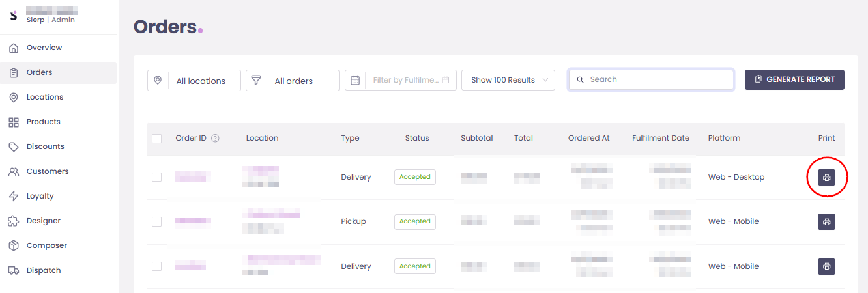Image resolution: width=868 pixels, height=293 pixels.
Task: Open the Show 100 Results dropdown
Action: click(x=508, y=80)
